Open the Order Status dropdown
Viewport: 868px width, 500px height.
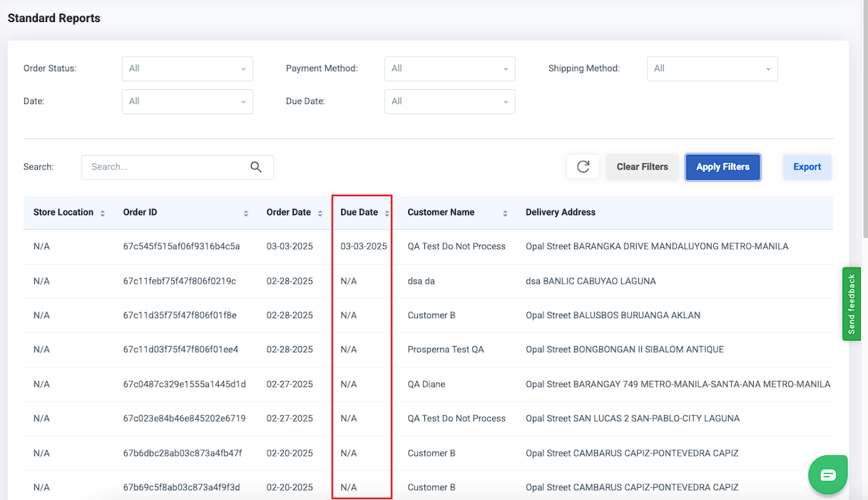tap(188, 68)
